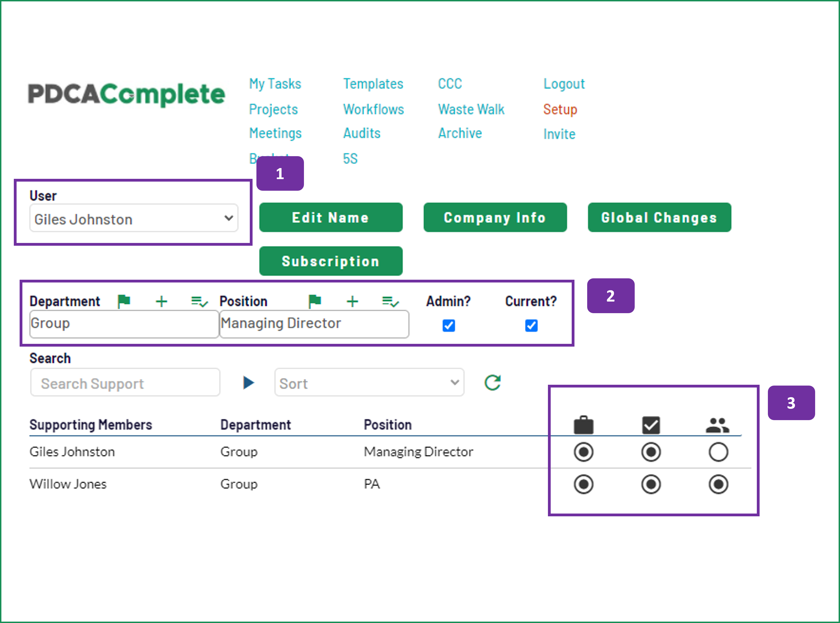Open Templates from navigation
This screenshot has width=840, height=623.
click(373, 84)
